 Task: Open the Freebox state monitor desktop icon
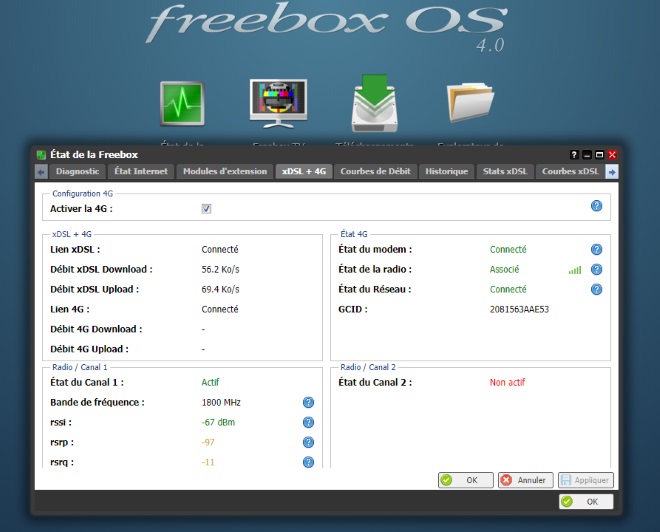(182, 102)
